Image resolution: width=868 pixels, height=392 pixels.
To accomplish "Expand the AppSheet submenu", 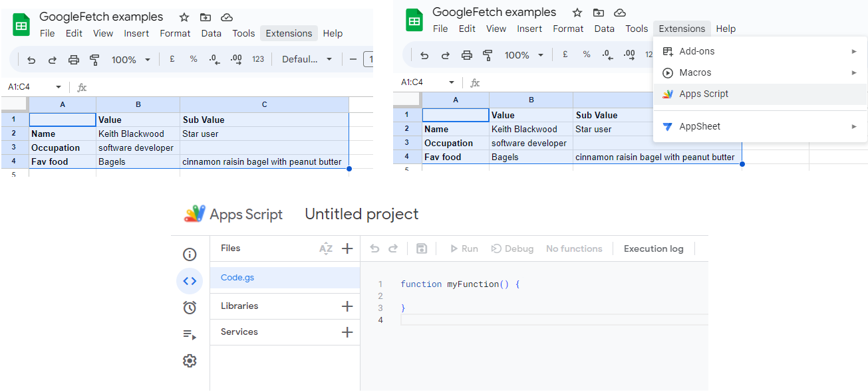I will pos(854,126).
